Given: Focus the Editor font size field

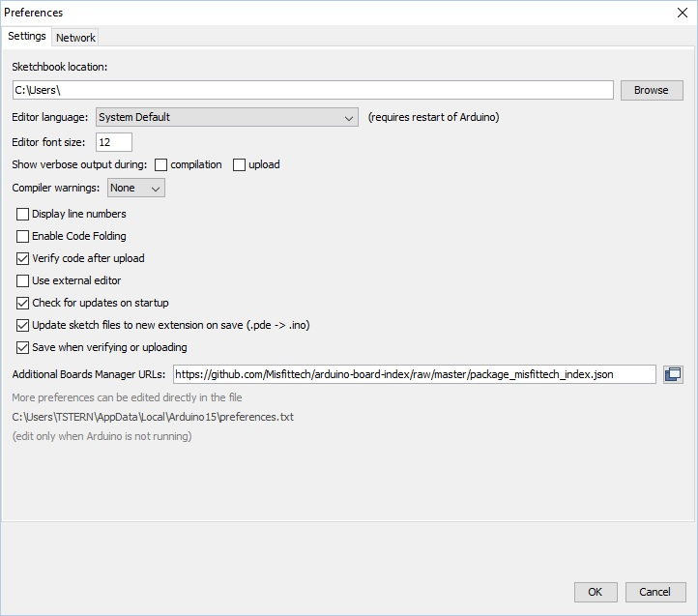Looking at the screenshot, I should (114, 142).
